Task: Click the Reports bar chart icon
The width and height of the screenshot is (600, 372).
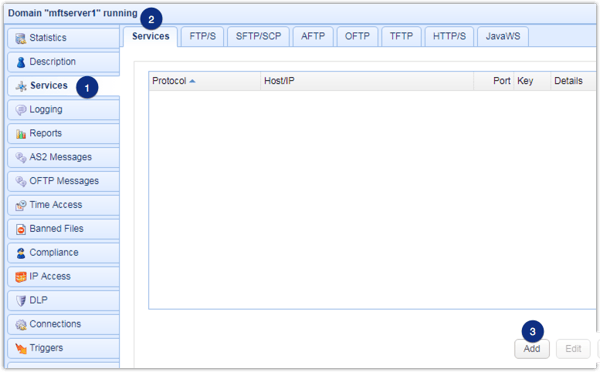Action: [21, 134]
